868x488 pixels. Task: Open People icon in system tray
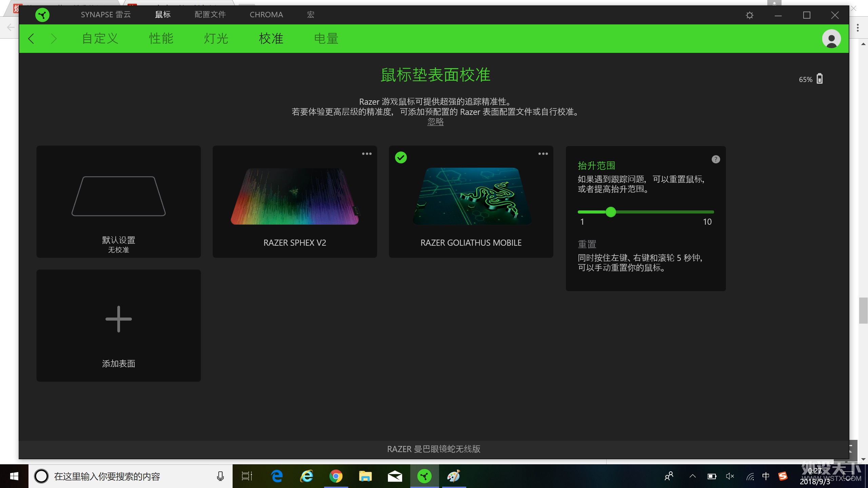669,476
